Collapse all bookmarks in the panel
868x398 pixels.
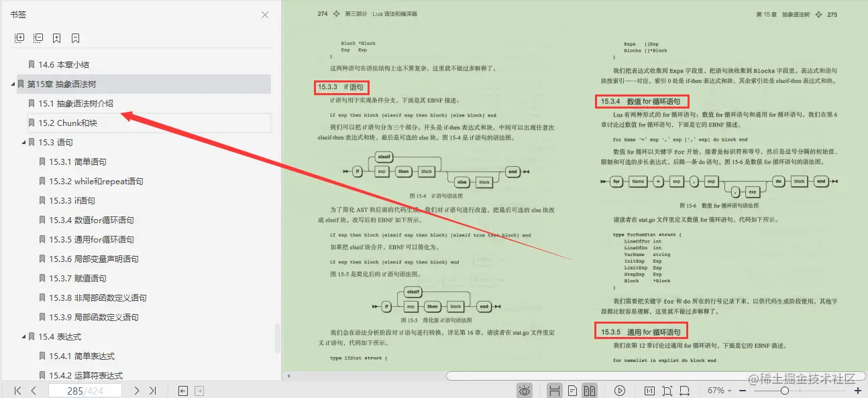click(x=38, y=38)
